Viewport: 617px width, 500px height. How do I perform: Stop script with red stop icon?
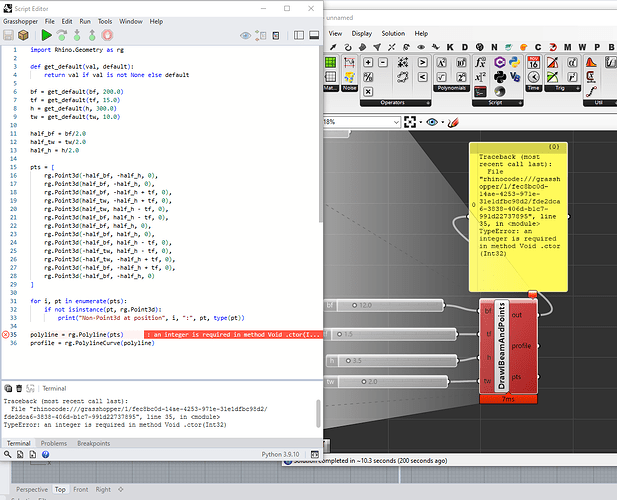tap(107, 35)
